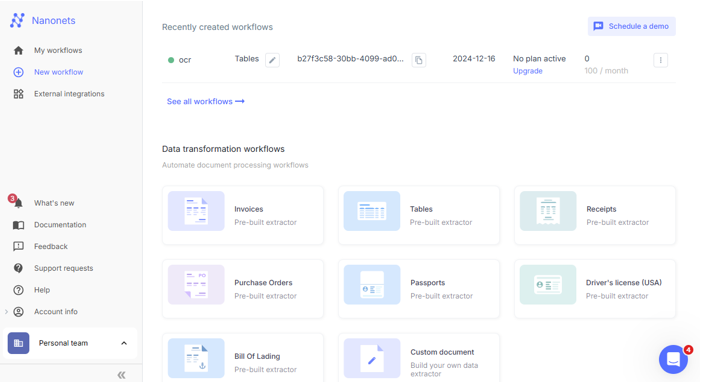The height and width of the screenshot is (382, 702).
Task: Click the Help question mark icon
Action: 18,290
